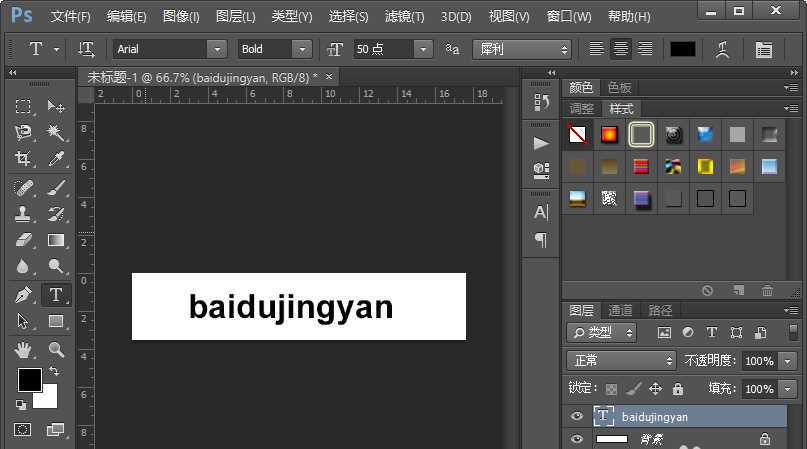Select the Eraser tool
807x449 pixels.
pos(23,240)
